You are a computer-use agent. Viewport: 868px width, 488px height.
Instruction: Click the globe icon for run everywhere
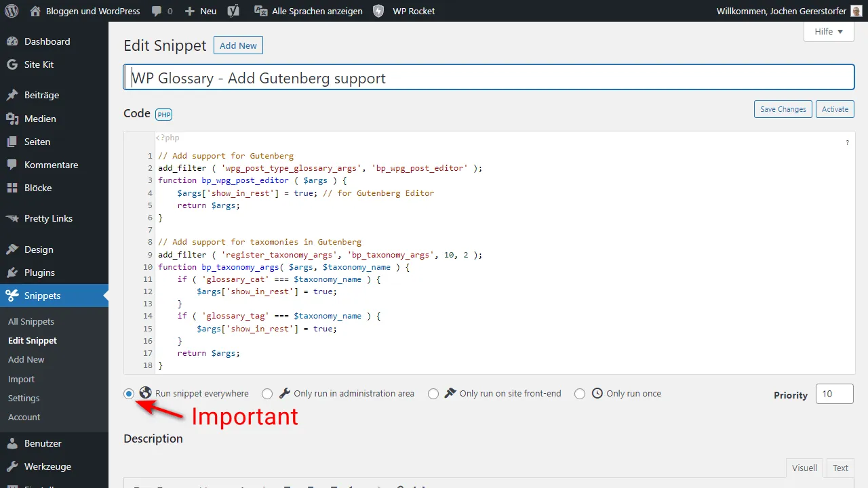tap(145, 392)
